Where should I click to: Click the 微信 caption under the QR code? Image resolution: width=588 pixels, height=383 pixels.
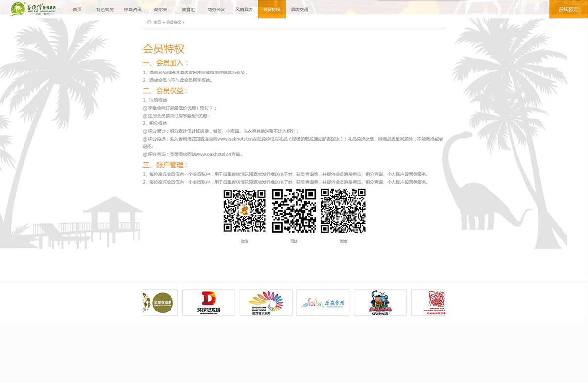pos(245,241)
